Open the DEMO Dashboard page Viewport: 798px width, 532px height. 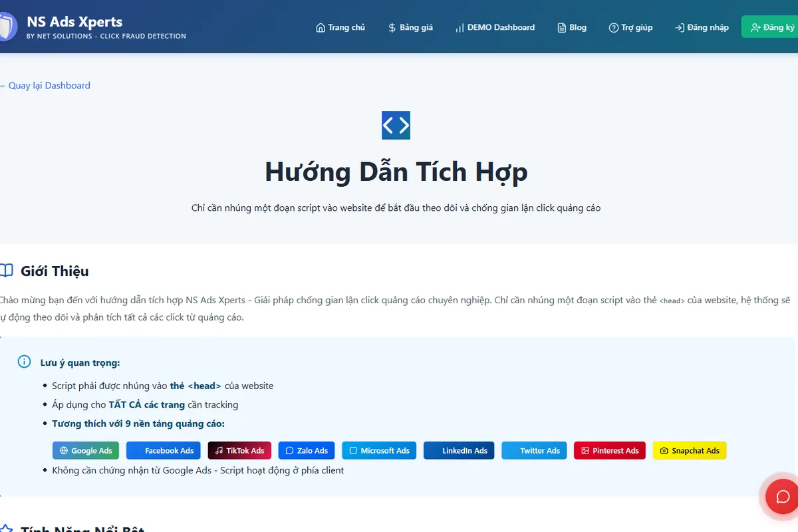(x=495, y=27)
